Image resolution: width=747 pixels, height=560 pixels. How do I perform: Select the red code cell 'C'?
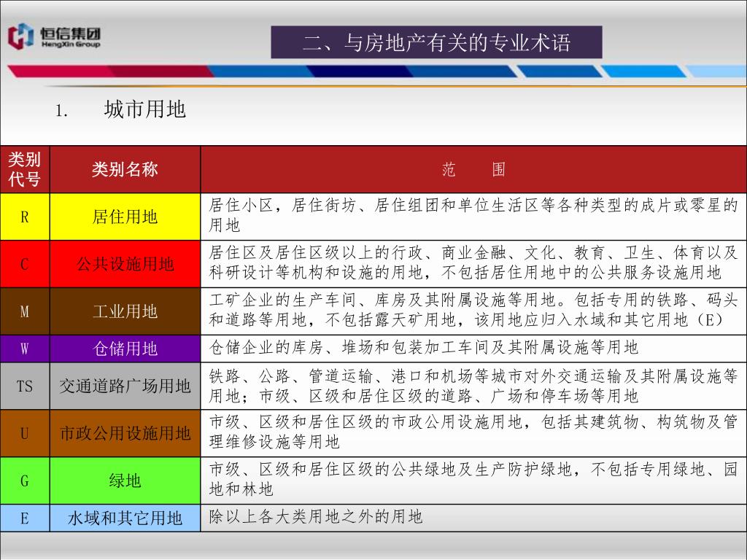tap(25, 264)
